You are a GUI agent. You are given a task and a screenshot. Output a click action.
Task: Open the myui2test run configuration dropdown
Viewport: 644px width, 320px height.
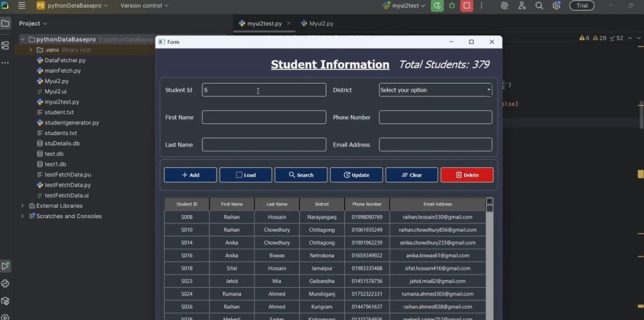coord(404,6)
